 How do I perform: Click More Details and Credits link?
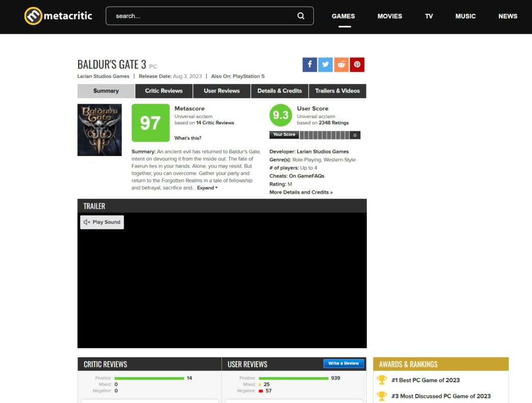(x=301, y=193)
